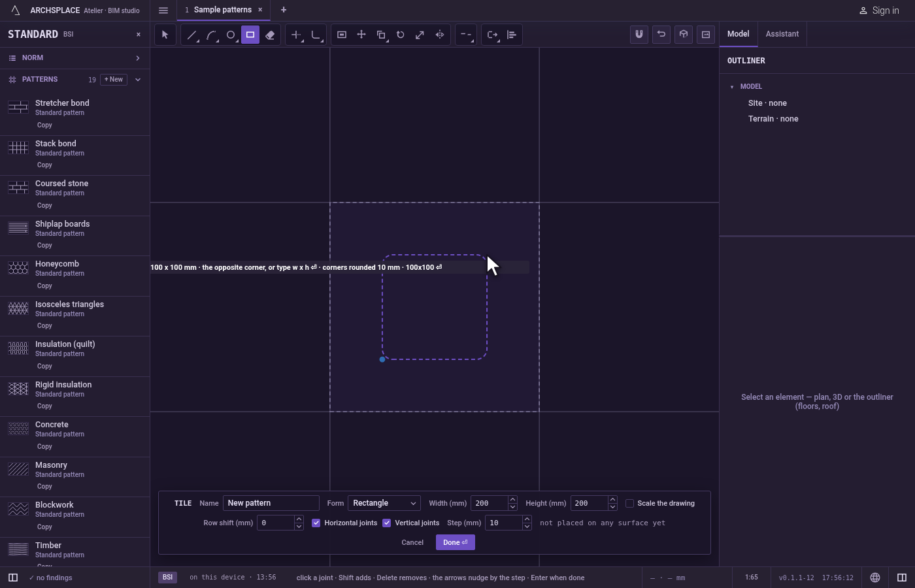
Task: Pick the Mirror tool
Action: pyautogui.click(x=440, y=35)
